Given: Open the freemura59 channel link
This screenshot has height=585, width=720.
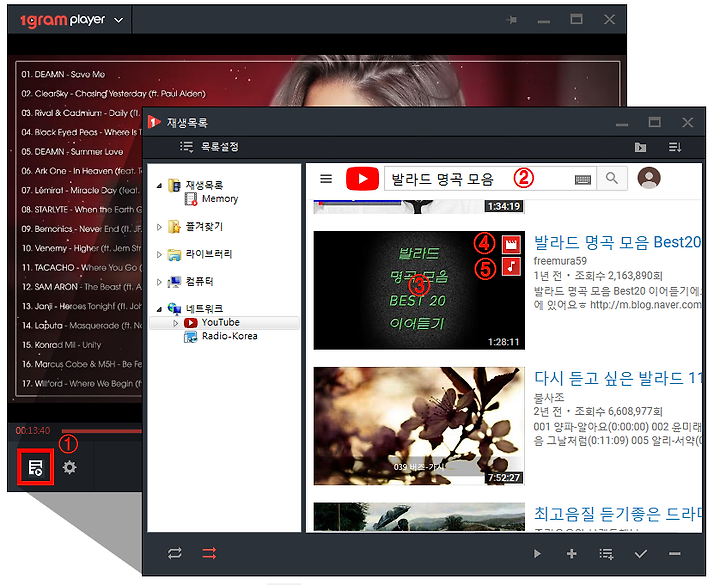Looking at the screenshot, I should [560, 261].
